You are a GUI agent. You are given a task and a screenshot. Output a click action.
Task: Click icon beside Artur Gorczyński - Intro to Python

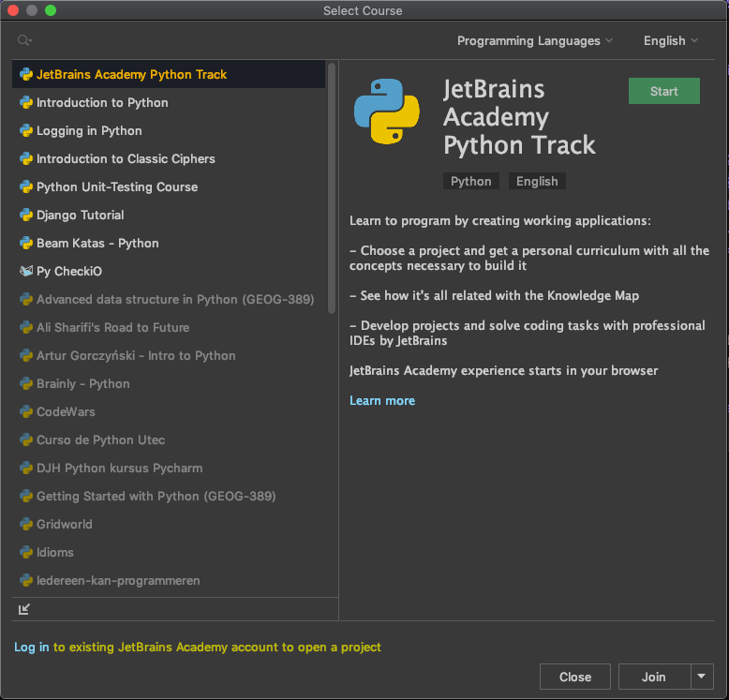click(26, 355)
